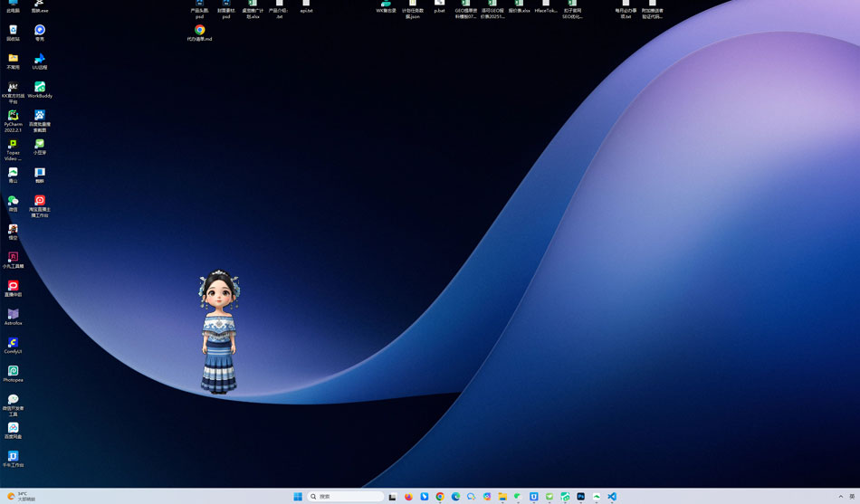Image resolution: width=860 pixels, height=504 pixels.
Task: Select the HfaceTok... file
Action: coord(546,6)
